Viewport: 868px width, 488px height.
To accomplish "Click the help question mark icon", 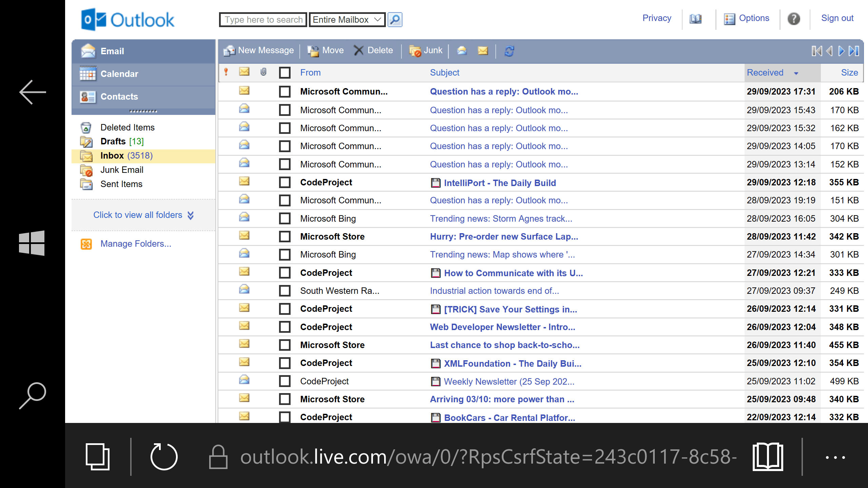I will pyautogui.click(x=794, y=19).
